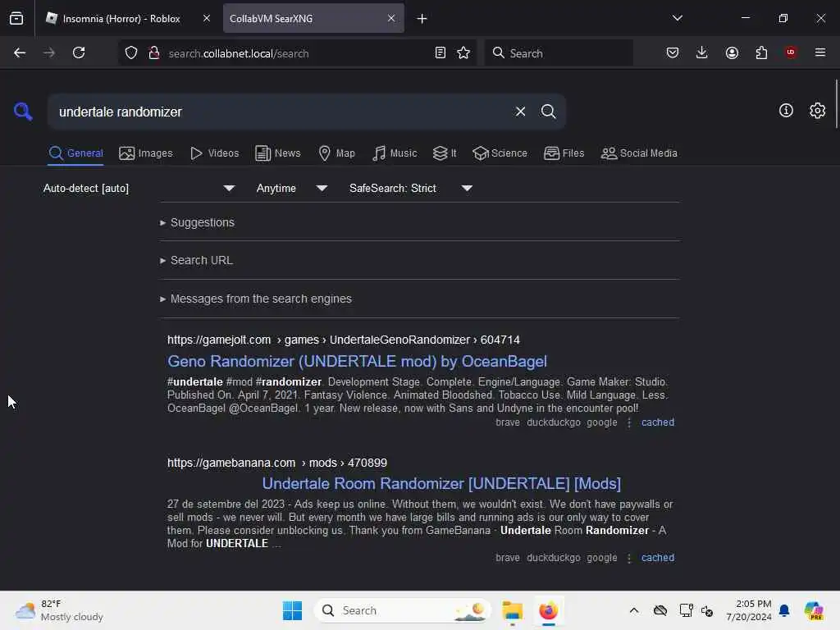
Task: Expand Messages from the search engines
Action: click(256, 299)
